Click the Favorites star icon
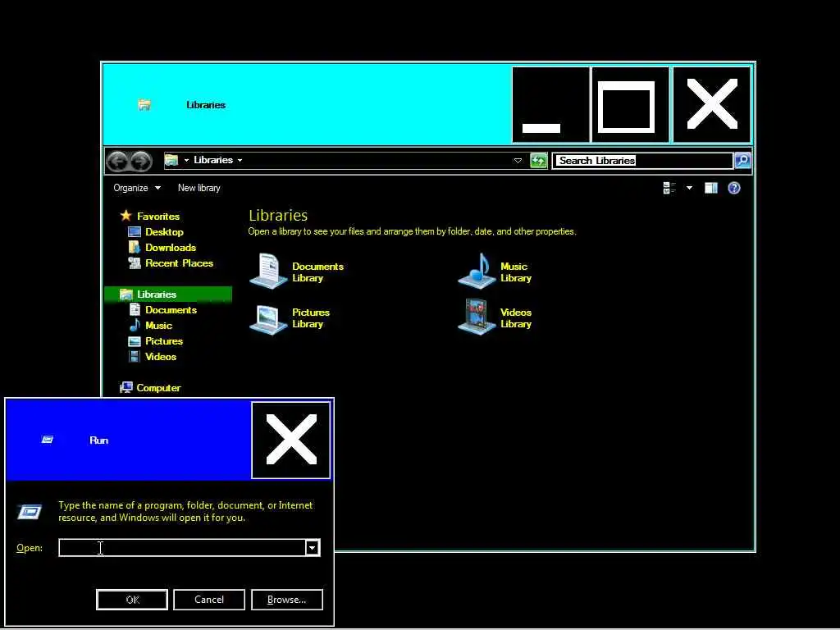Image resolution: width=840 pixels, height=630 pixels. pos(126,216)
